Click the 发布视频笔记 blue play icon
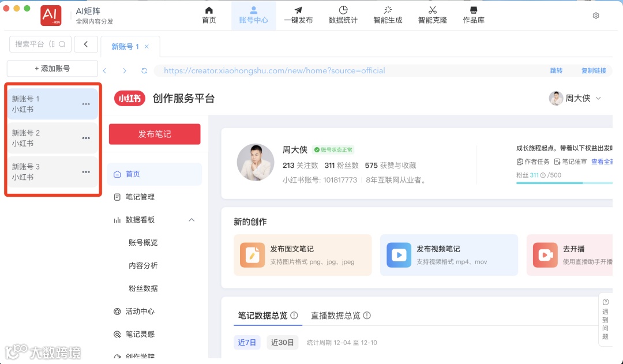Screen dimensions: 623x364 [399, 255]
